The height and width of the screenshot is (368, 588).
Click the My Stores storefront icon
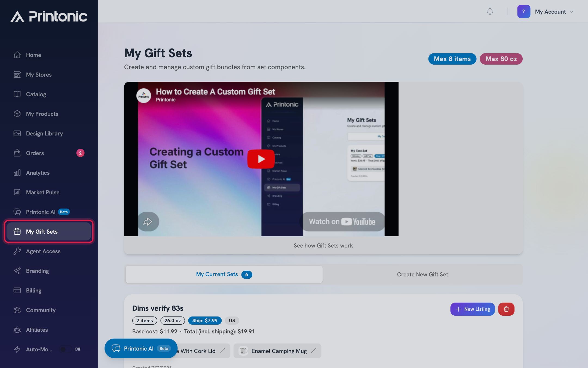(x=17, y=74)
